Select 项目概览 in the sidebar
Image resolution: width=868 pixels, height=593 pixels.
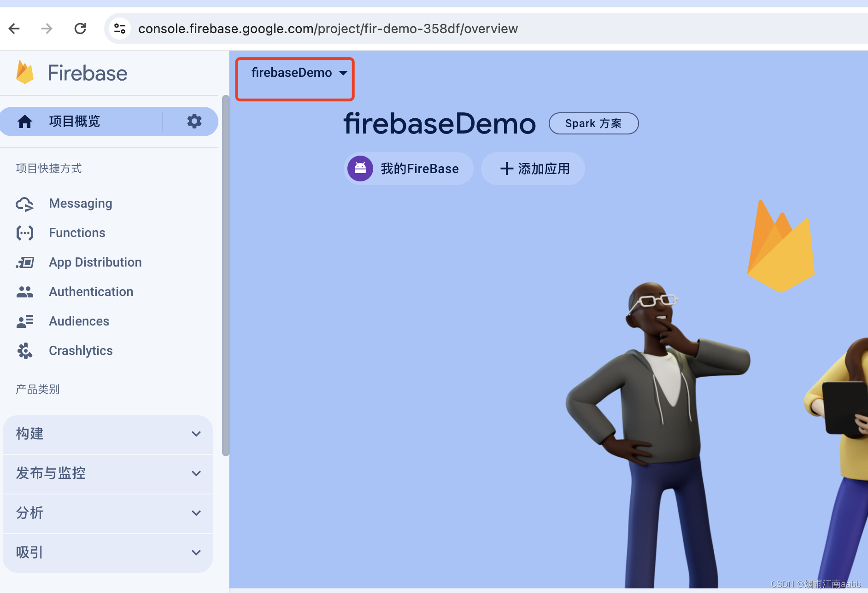point(75,122)
